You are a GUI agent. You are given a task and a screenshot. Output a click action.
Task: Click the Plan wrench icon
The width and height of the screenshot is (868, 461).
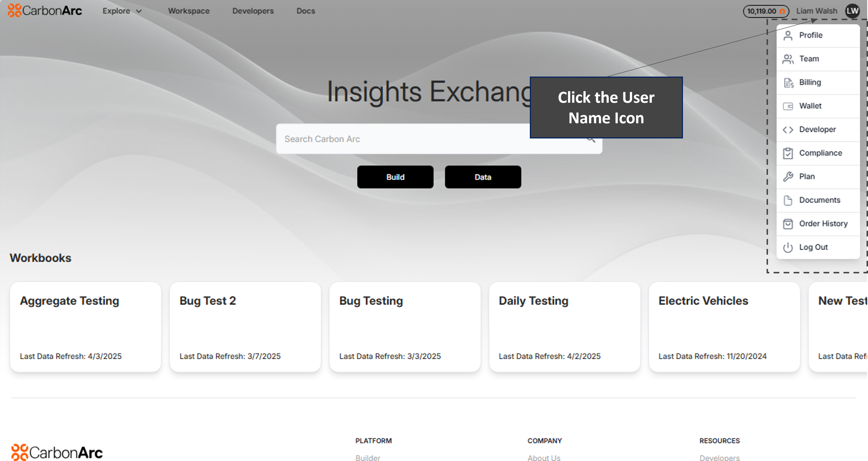[788, 177]
